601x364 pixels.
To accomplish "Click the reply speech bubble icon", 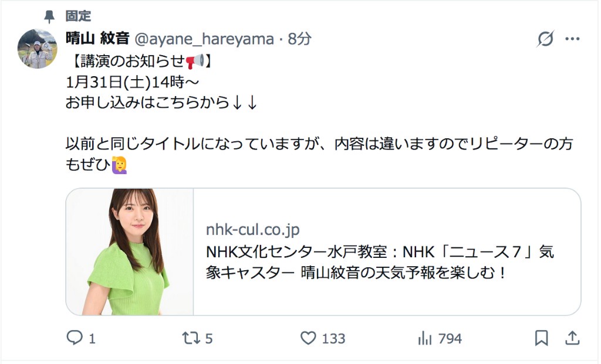I will click(x=75, y=338).
